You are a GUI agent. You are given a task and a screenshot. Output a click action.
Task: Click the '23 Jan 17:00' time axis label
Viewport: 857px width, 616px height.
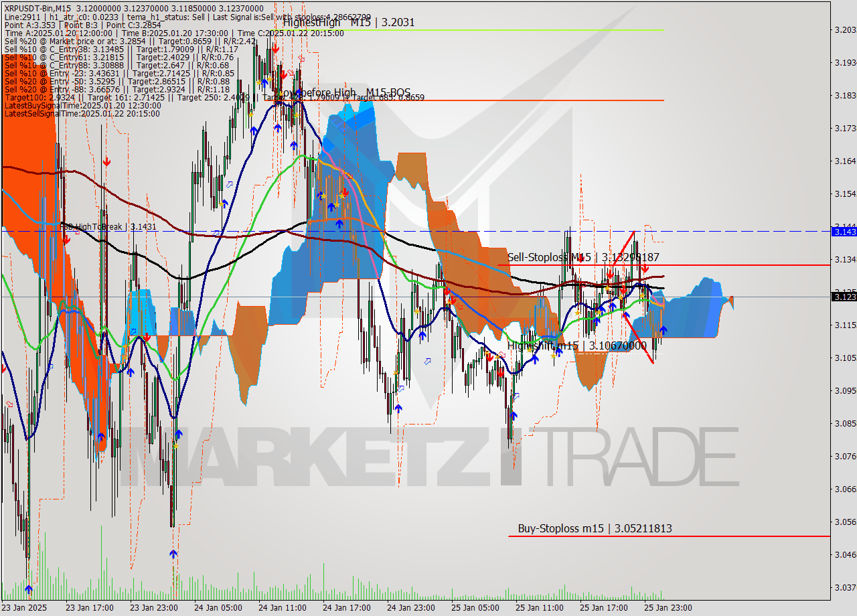(x=89, y=608)
